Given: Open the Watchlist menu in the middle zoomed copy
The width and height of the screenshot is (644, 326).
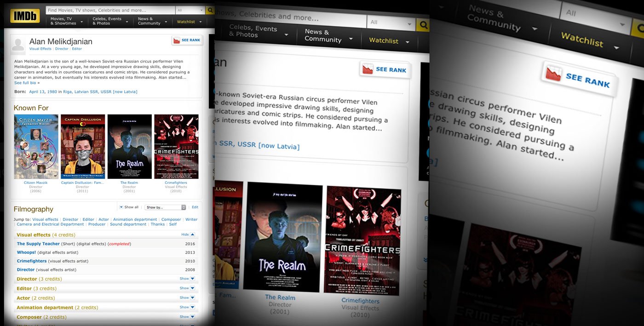Looking at the screenshot, I should click(389, 41).
